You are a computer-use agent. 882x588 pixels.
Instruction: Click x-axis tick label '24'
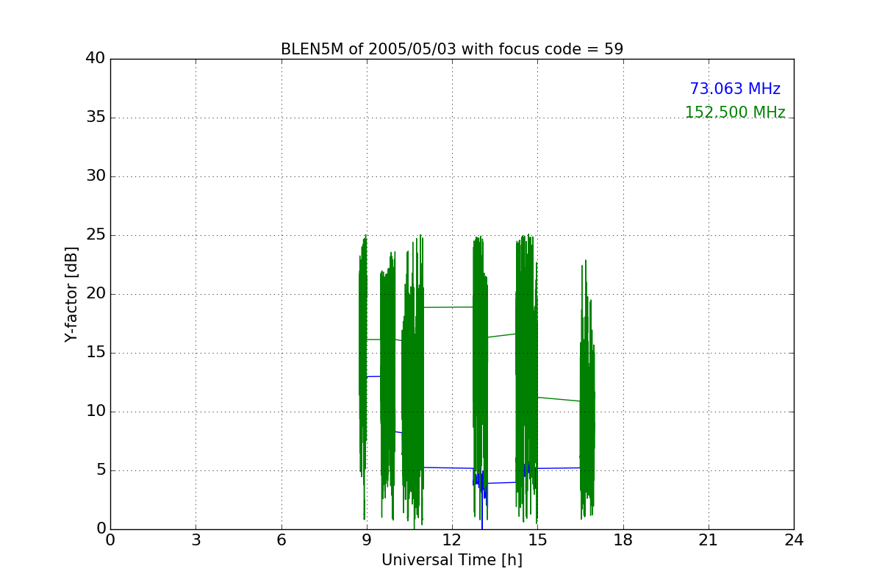(794, 540)
